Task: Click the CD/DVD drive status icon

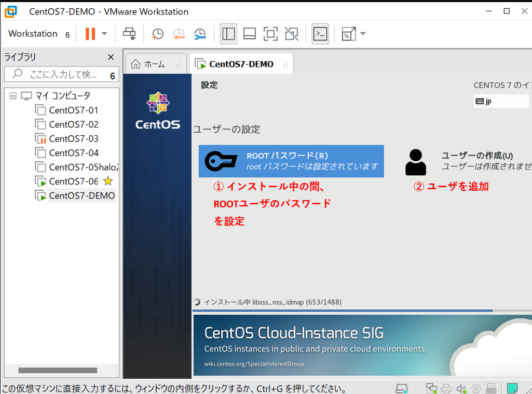Action: 476,389
